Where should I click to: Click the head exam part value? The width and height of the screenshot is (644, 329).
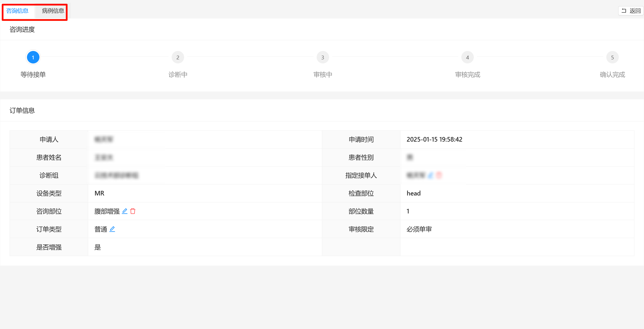[x=413, y=193]
